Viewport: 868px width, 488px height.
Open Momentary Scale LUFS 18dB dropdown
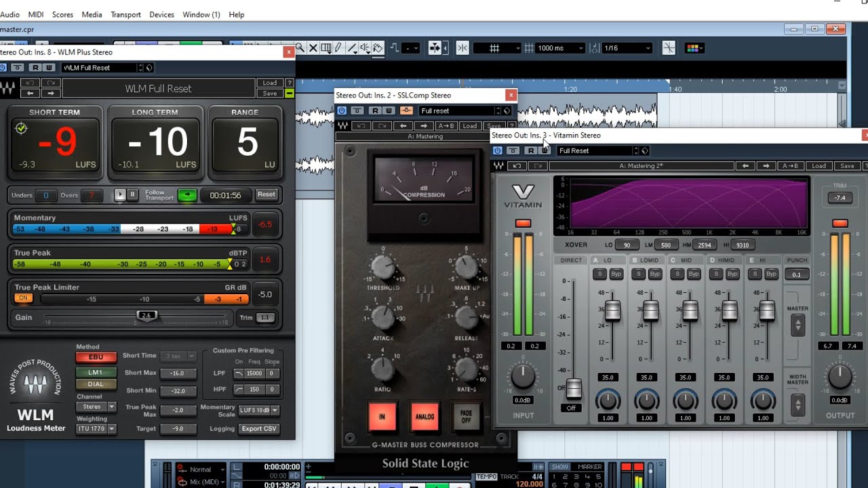[258, 410]
